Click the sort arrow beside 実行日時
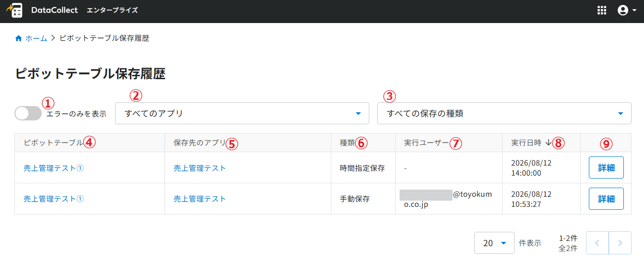This screenshot has height=275, width=644. [549, 143]
